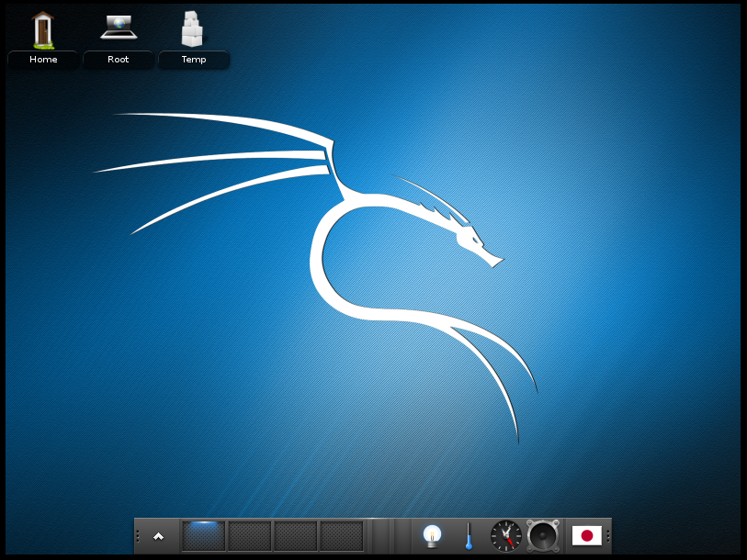Switch to the second virtual desktop in pager

(250, 536)
